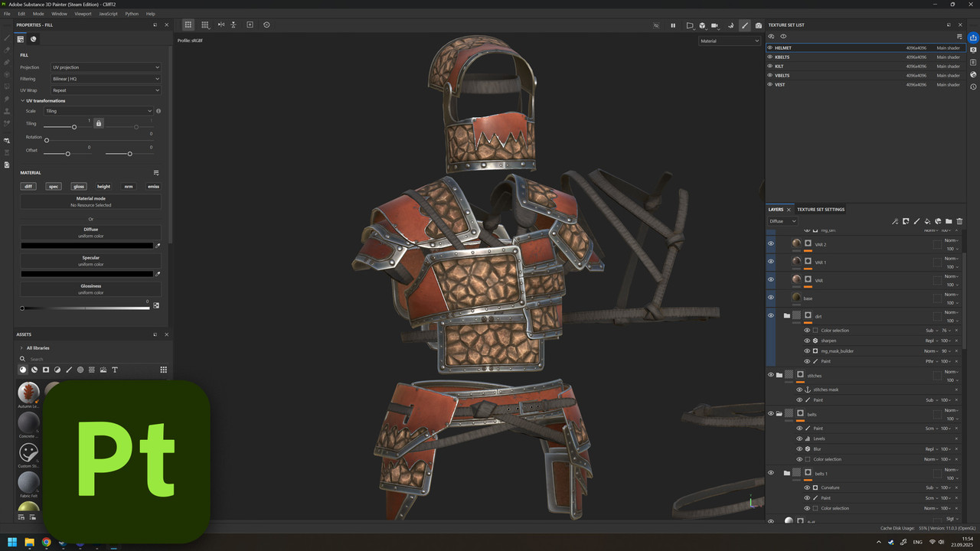Screen dimensions: 980x551
Task: Click the Windows Start button on taskbar
Action: [12, 542]
